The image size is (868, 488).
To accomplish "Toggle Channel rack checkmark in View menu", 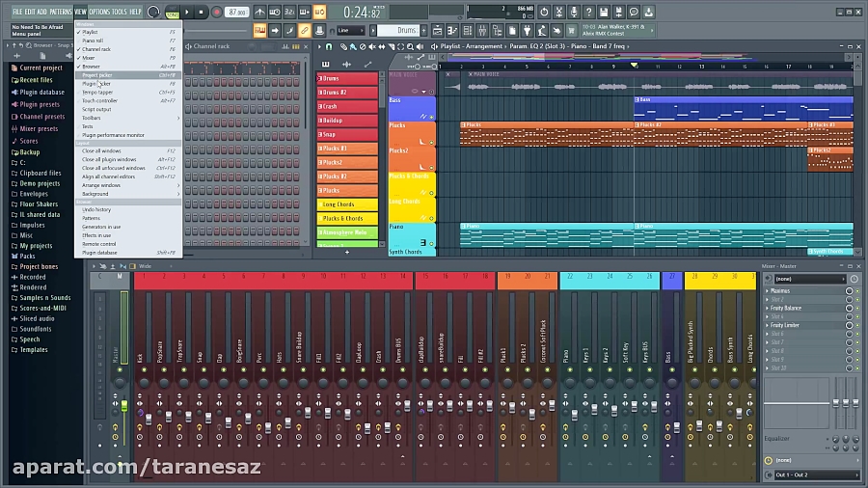I will (x=96, y=49).
